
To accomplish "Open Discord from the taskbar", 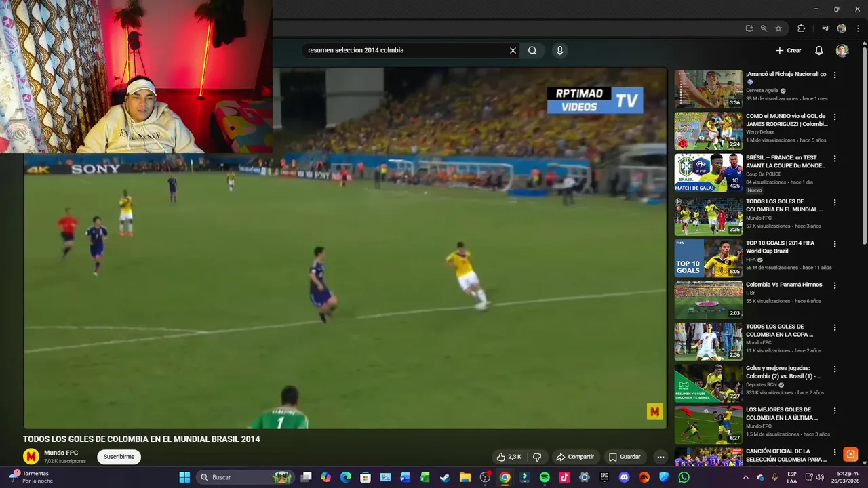I will click(624, 477).
